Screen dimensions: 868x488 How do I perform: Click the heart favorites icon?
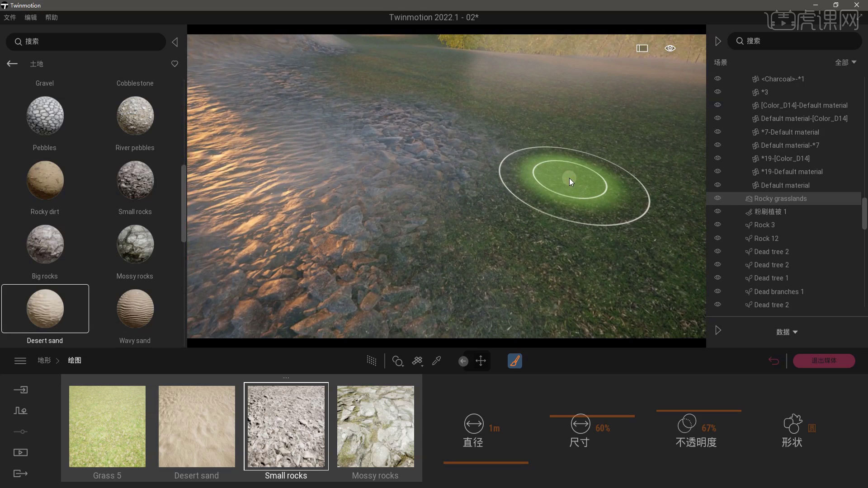(175, 64)
